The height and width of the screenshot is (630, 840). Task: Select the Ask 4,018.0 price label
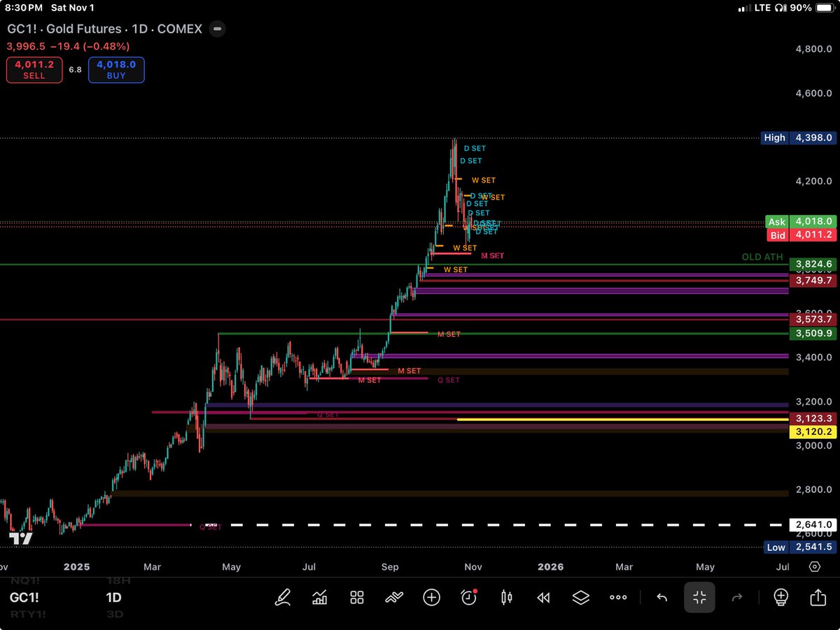click(801, 222)
